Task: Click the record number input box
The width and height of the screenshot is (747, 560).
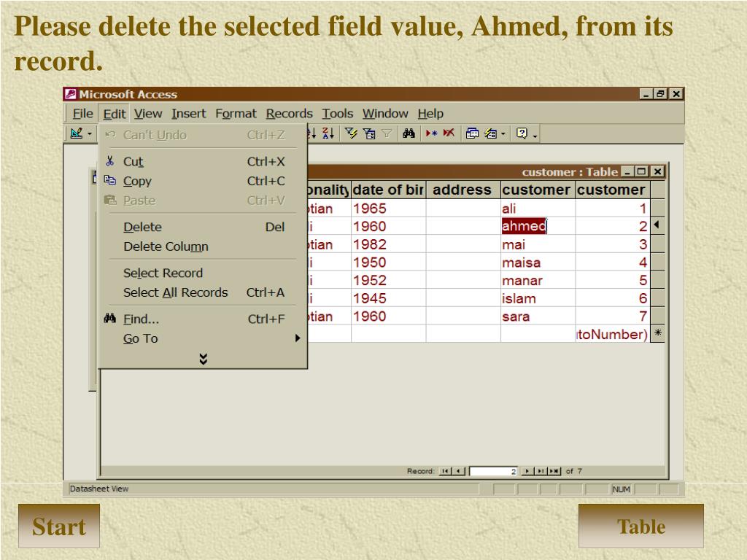Action: 494,471
